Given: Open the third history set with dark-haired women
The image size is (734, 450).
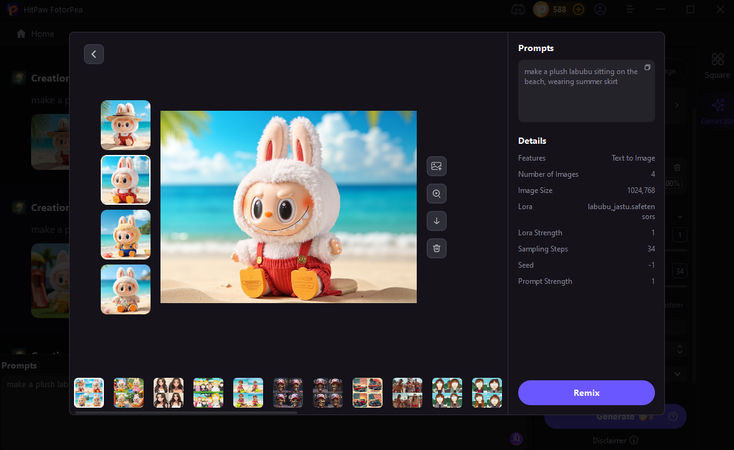Looking at the screenshot, I should (x=169, y=392).
